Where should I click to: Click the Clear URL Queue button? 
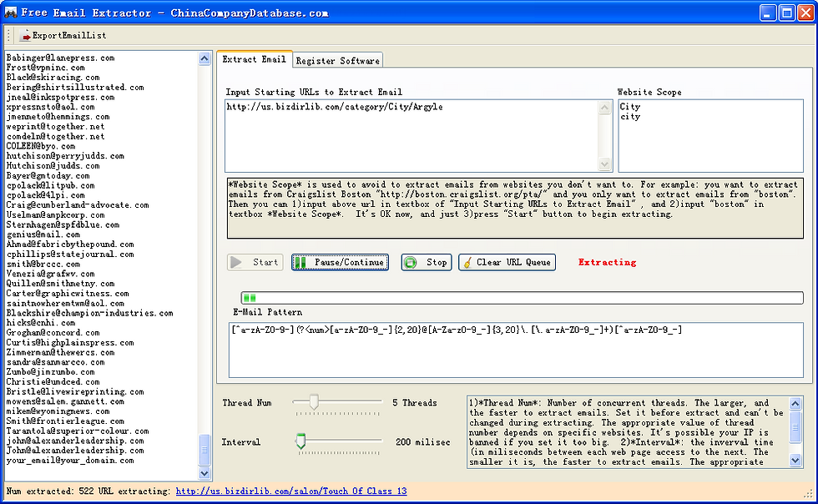click(x=507, y=263)
